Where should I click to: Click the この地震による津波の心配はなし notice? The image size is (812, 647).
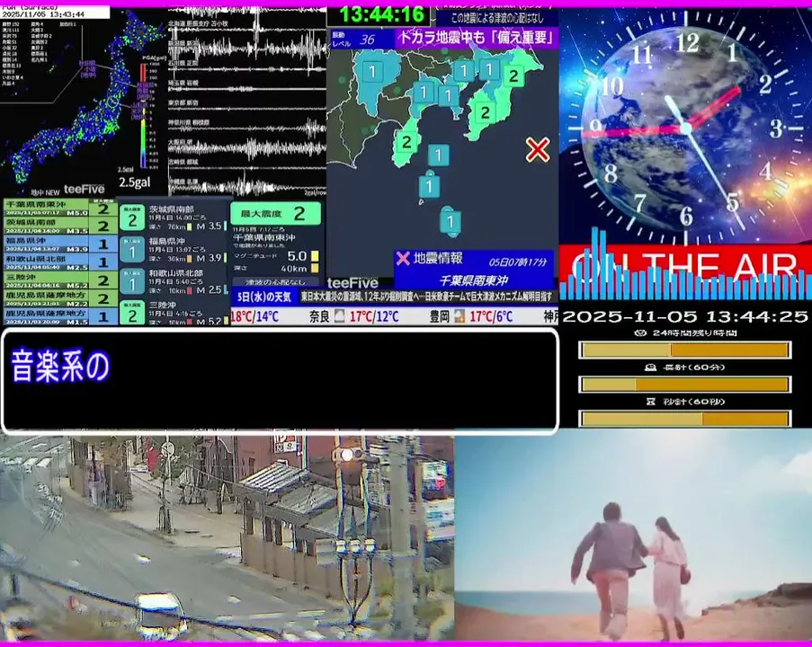(x=496, y=18)
